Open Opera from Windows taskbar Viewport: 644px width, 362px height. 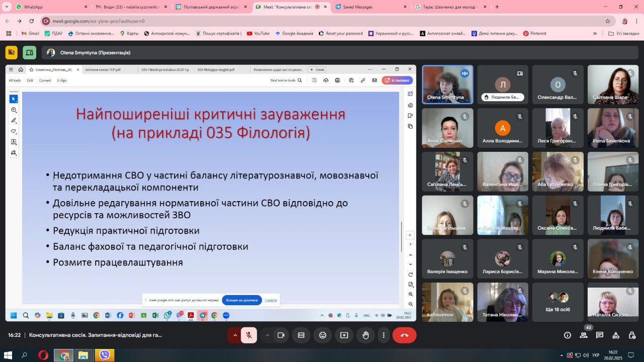click(x=43, y=355)
